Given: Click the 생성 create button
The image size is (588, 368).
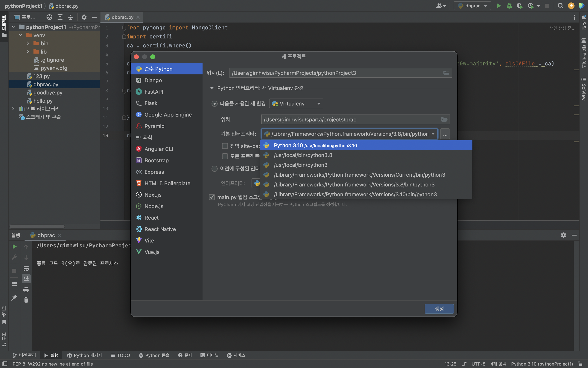Looking at the screenshot, I should [439, 309].
